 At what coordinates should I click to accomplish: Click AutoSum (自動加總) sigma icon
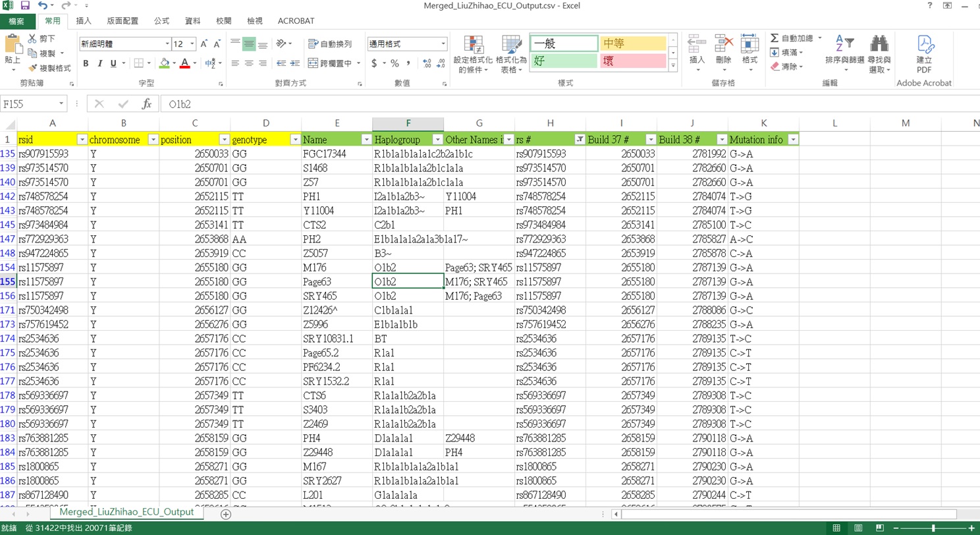775,38
